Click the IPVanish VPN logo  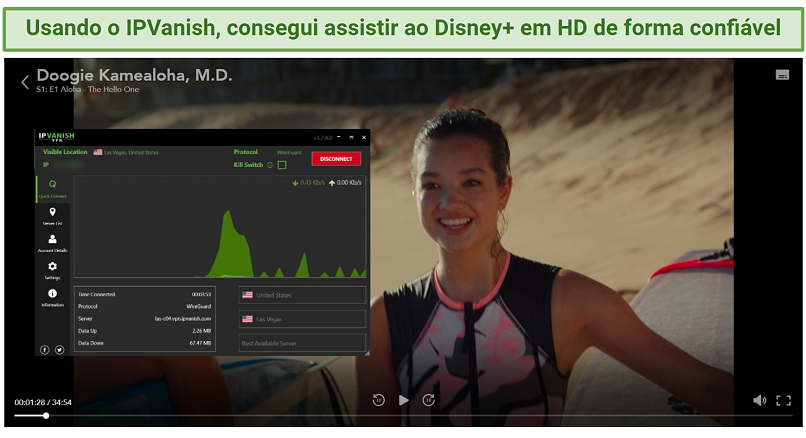point(56,137)
